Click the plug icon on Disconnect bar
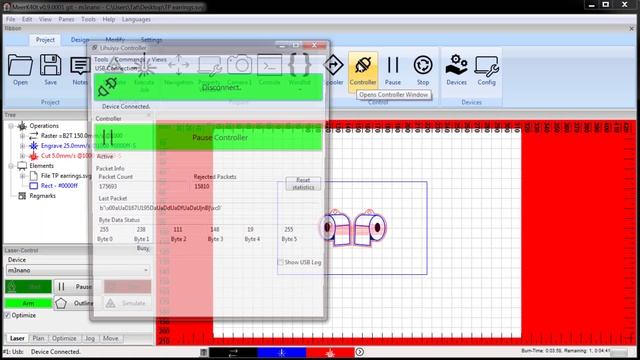 tap(107, 87)
